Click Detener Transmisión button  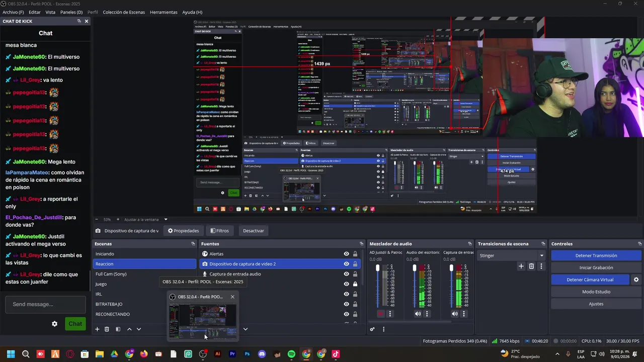click(596, 255)
